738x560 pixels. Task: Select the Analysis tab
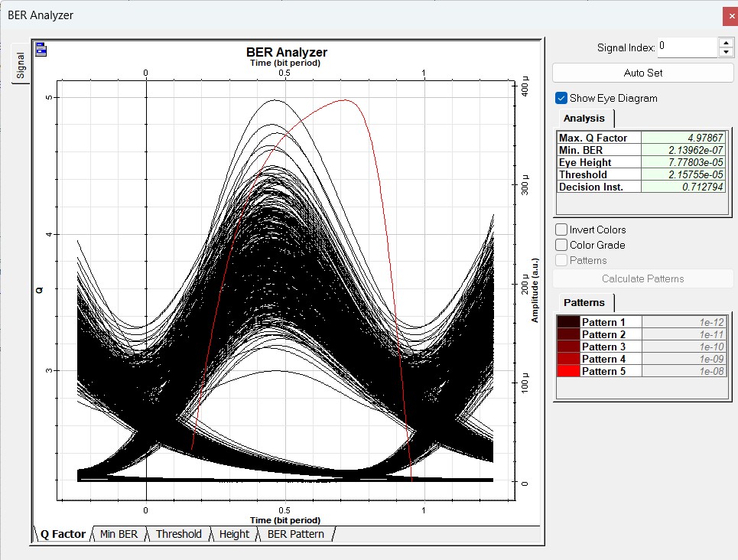tap(584, 119)
